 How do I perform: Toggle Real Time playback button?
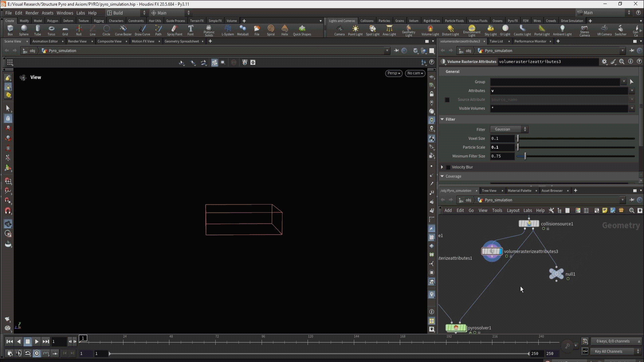(37, 353)
